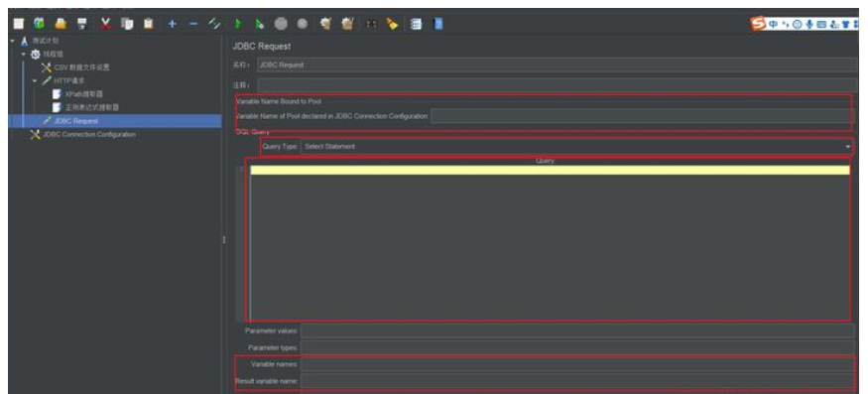Click into the SQL Query editor area
The width and height of the screenshot is (868, 394).
click(550, 244)
